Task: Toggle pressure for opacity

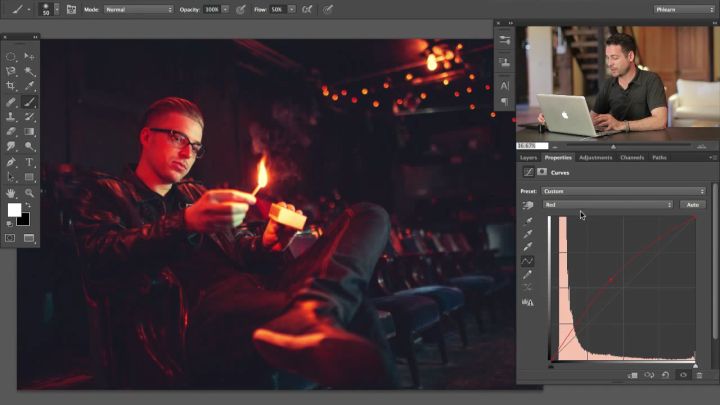Action: click(x=241, y=9)
